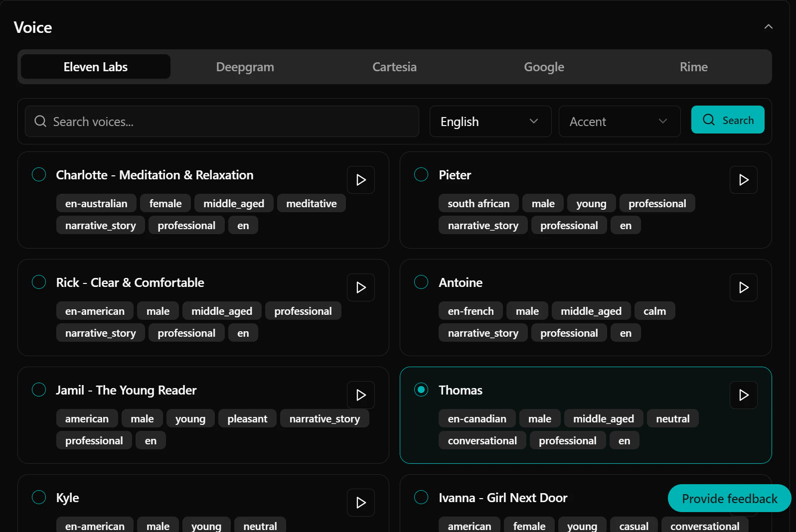Switch to the Cartesia provider tab

point(394,67)
